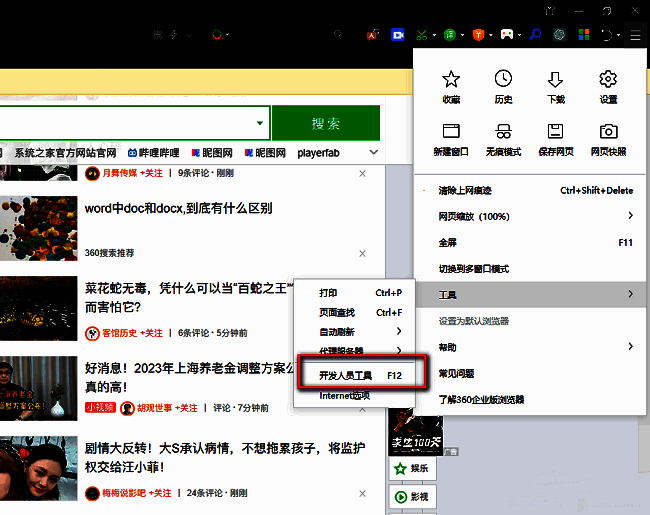This screenshot has width=650, height=515.
Task: Expand the scissors screenshot dropdown arrow
Action: coord(434,35)
